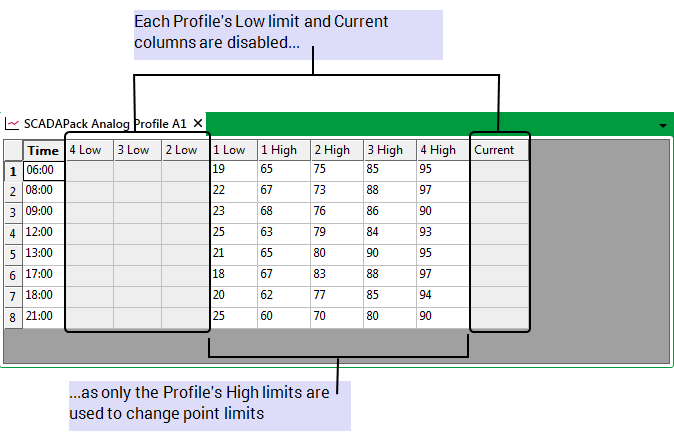Screen dimensions: 674x441
Task: Open the tab list dropdown arrow
Action: [663, 125]
